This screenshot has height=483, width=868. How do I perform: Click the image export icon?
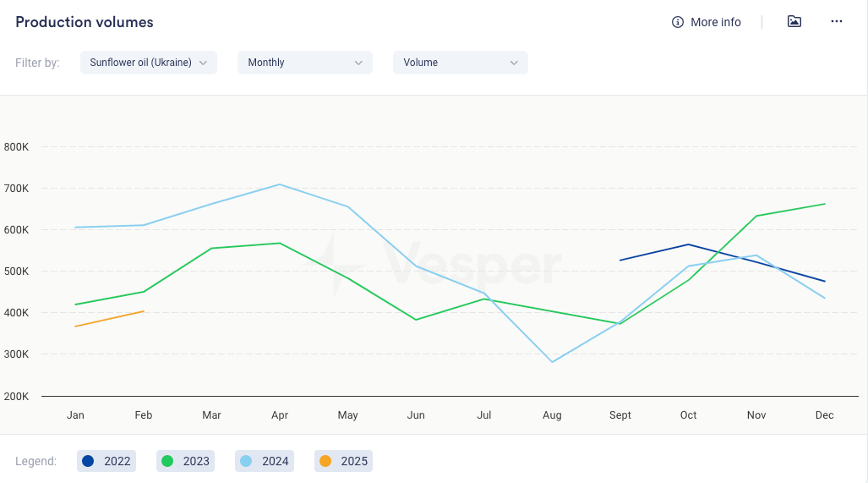tap(794, 22)
